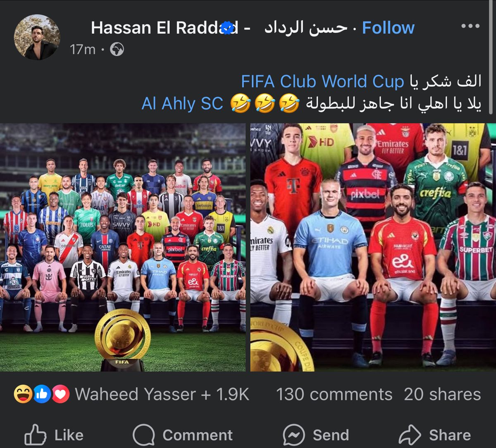
Task: View reactions from Waheed Yasser + 1.9K
Action: tap(162, 394)
